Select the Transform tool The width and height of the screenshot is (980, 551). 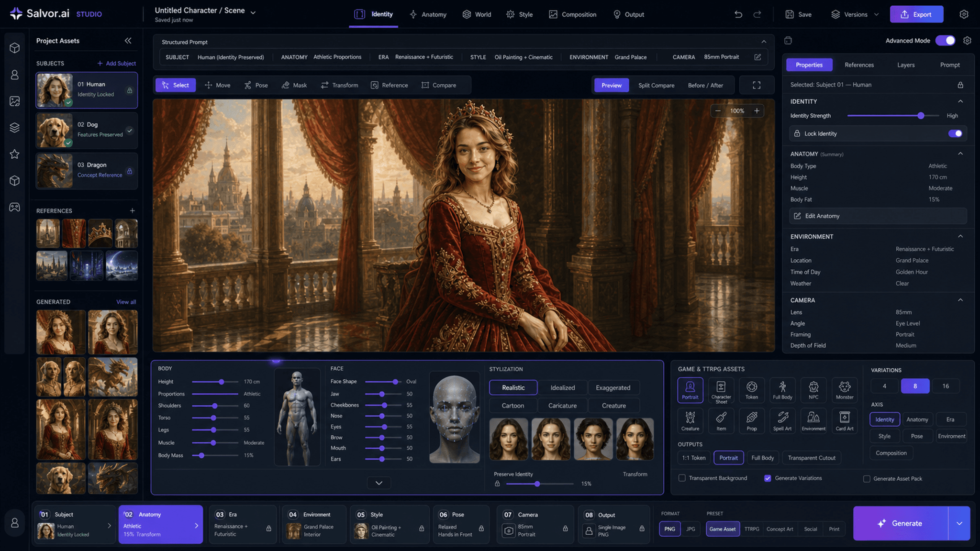click(339, 85)
